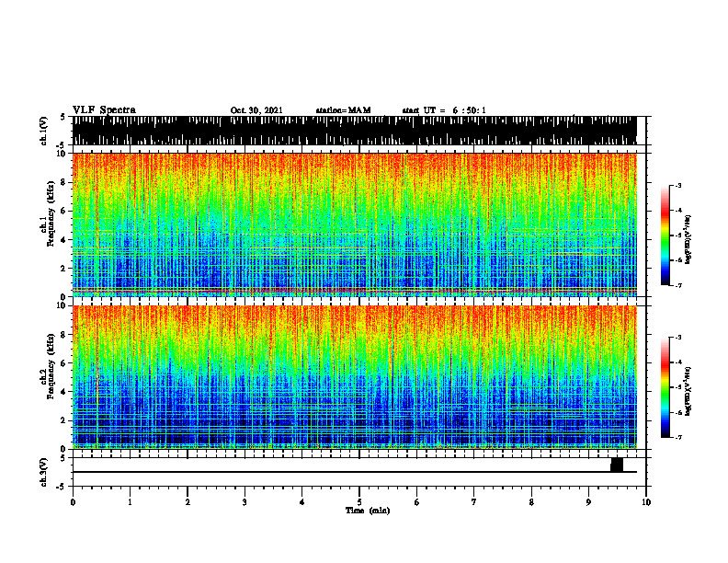
Task: Click the black pulse in ch.3 panel
Action: [x=617, y=465]
